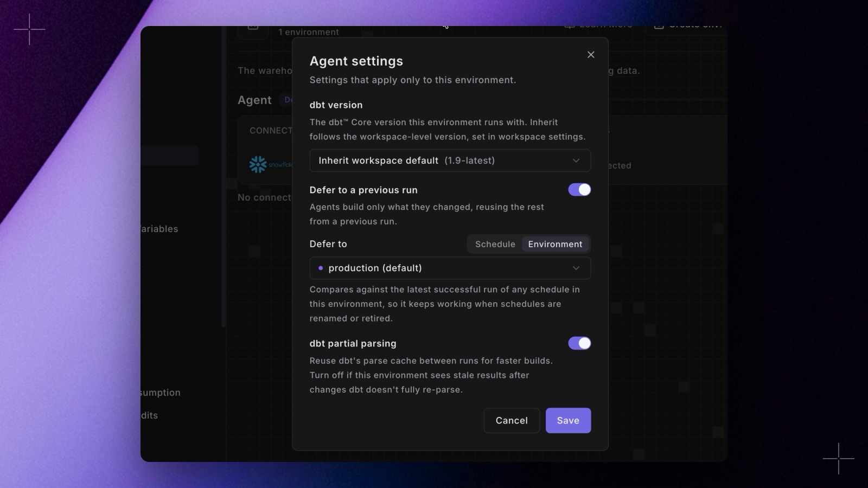Image resolution: width=868 pixels, height=488 pixels.
Task: Save the agent settings
Action: 568,420
